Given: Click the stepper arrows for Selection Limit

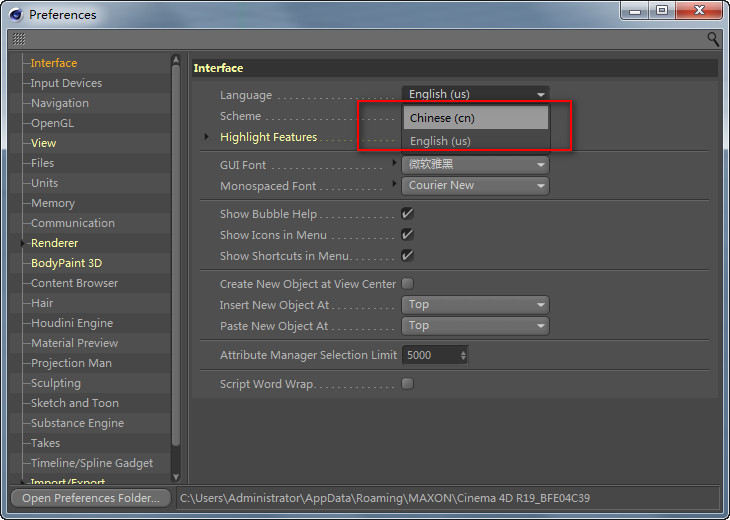Looking at the screenshot, I should (x=463, y=355).
